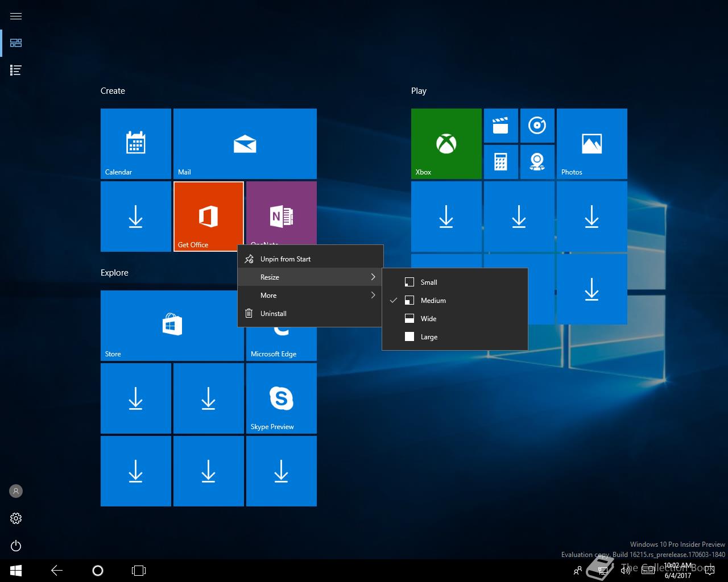Click the Power icon
Viewport: 728px width, 582px height.
click(16, 546)
